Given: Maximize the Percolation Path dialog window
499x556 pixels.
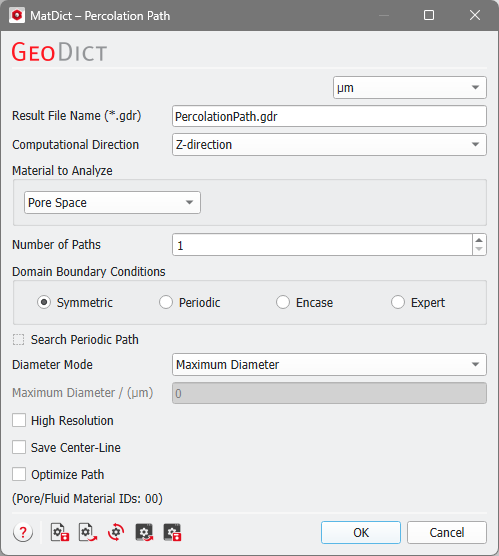Looking at the screenshot, I should click(429, 15).
